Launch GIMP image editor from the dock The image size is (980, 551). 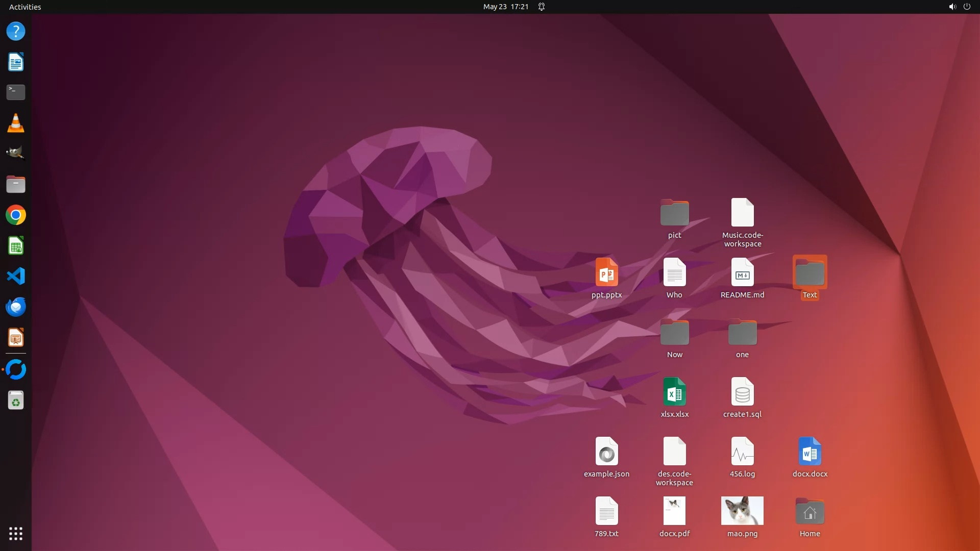pyautogui.click(x=15, y=153)
